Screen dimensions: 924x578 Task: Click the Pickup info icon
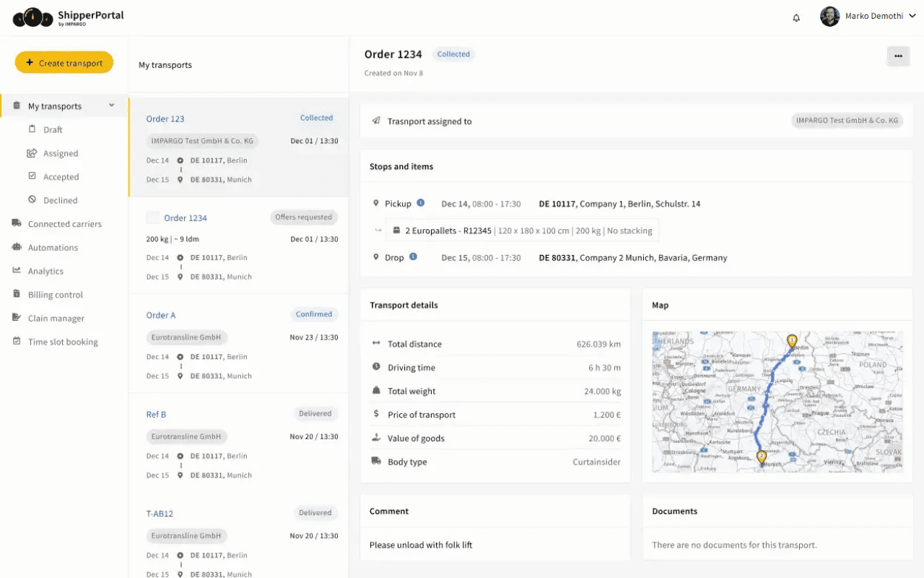[421, 203]
